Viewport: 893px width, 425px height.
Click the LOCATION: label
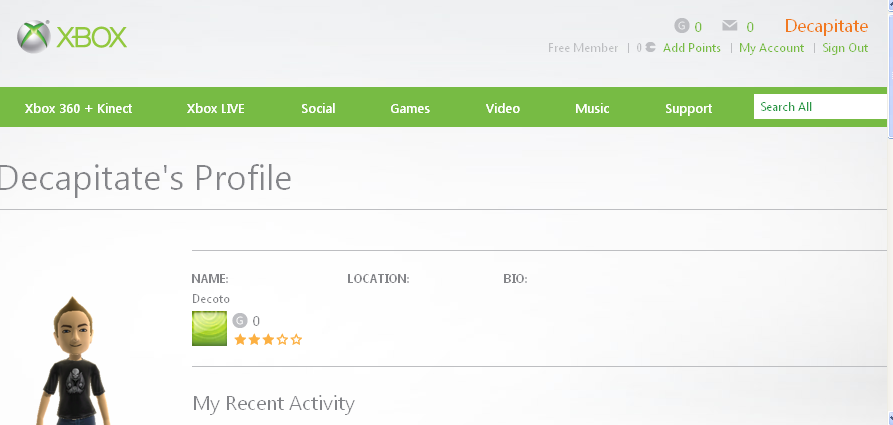point(378,279)
